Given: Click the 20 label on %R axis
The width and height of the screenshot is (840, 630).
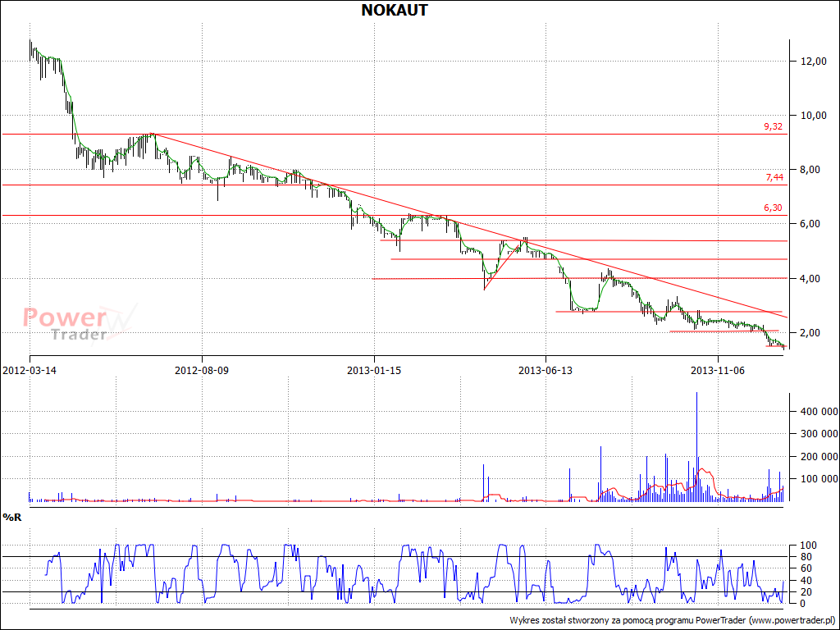Looking at the screenshot, I should click(806, 592).
